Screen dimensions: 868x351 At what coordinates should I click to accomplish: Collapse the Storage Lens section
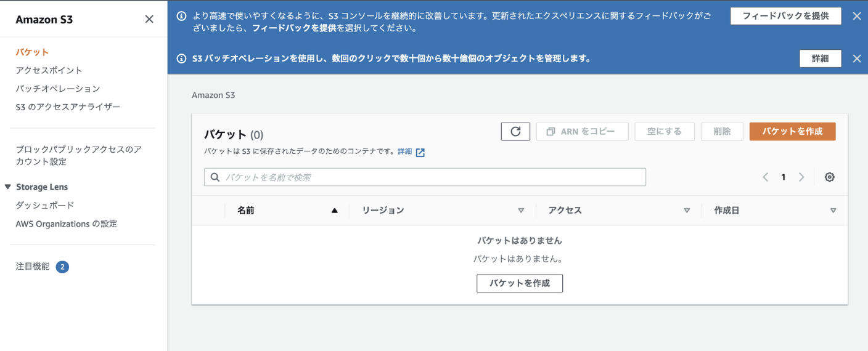pyautogui.click(x=7, y=187)
